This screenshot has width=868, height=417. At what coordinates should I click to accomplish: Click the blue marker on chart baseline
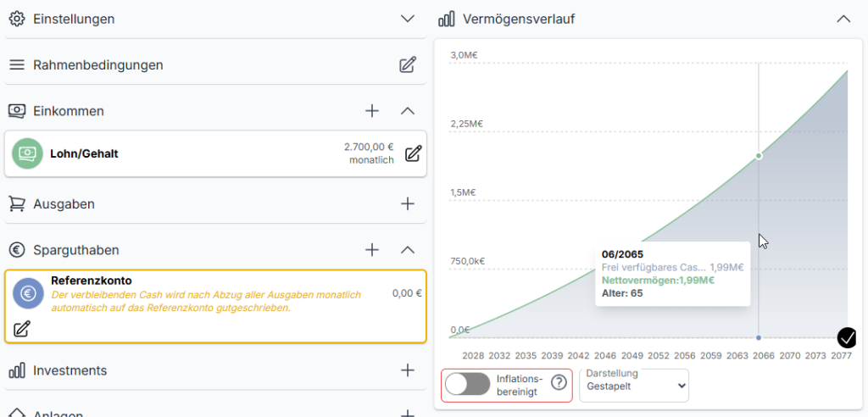[759, 337]
